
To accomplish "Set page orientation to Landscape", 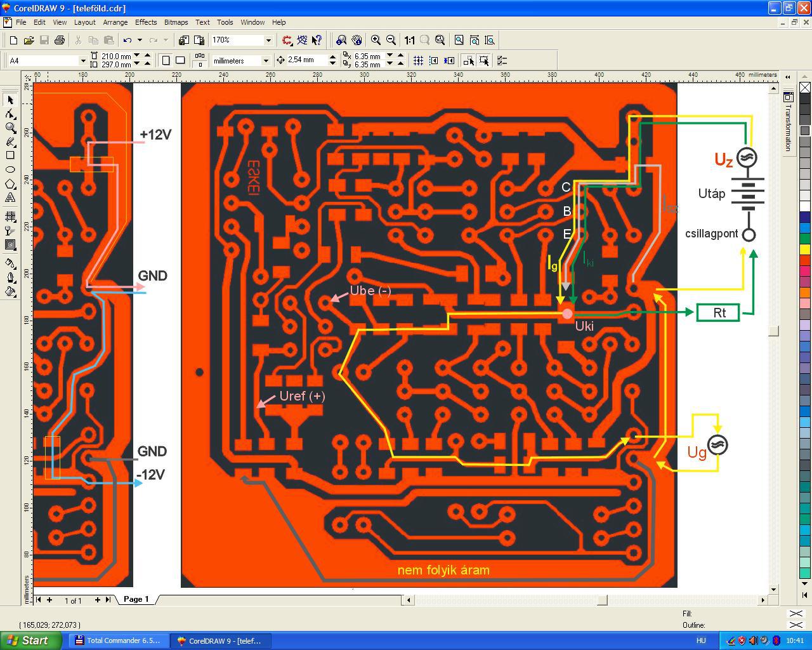I will click(x=180, y=60).
